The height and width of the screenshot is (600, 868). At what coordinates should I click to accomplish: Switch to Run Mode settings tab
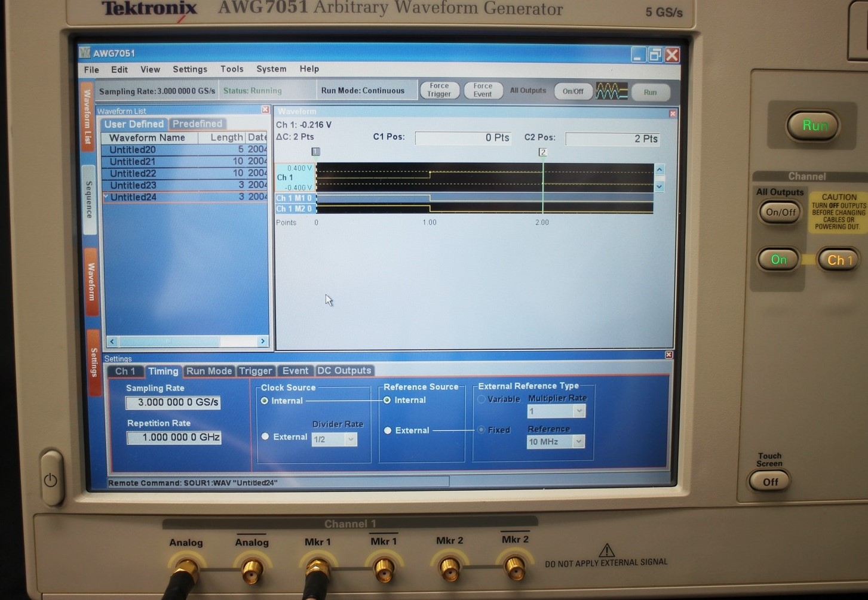pos(209,371)
